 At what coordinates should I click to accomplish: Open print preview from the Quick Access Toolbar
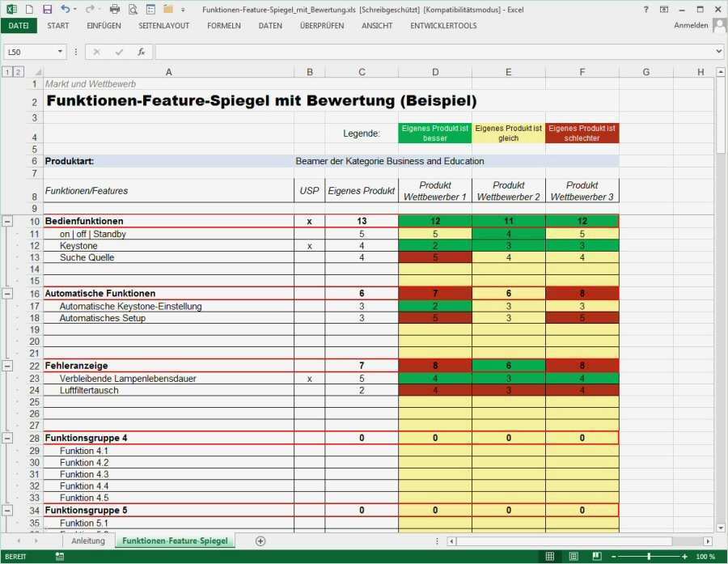(131, 9)
